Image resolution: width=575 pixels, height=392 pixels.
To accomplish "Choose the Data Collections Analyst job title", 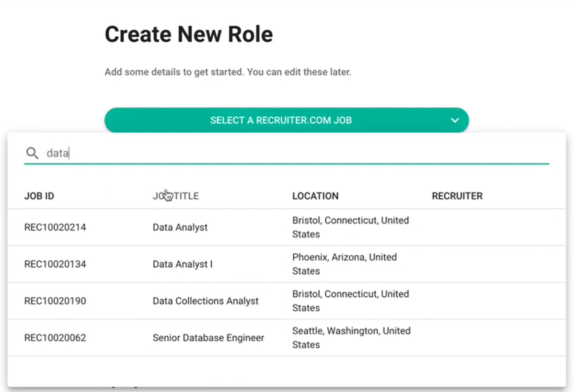I will tap(206, 301).
